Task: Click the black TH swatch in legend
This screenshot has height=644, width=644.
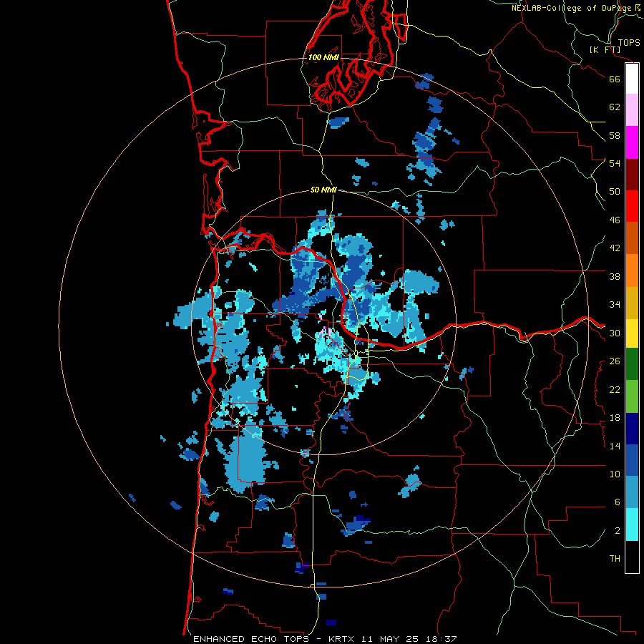Action: [632, 557]
